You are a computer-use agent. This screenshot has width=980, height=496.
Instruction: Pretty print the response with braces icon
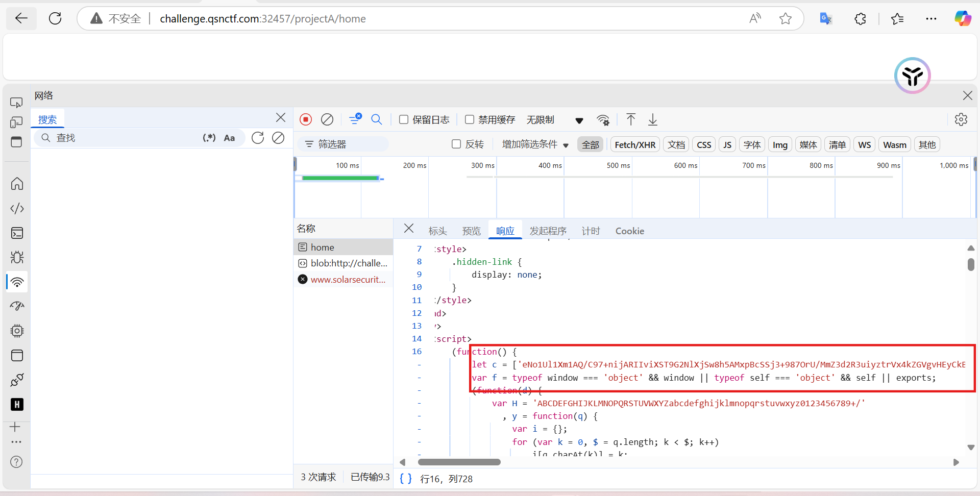tap(406, 479)
